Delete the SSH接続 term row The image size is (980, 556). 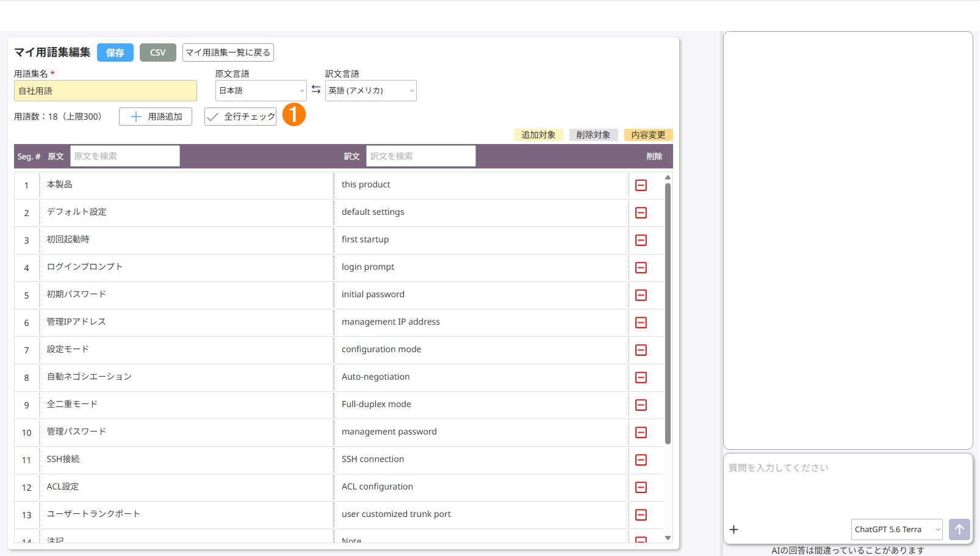pyautogui.click(x=641, y=460)
